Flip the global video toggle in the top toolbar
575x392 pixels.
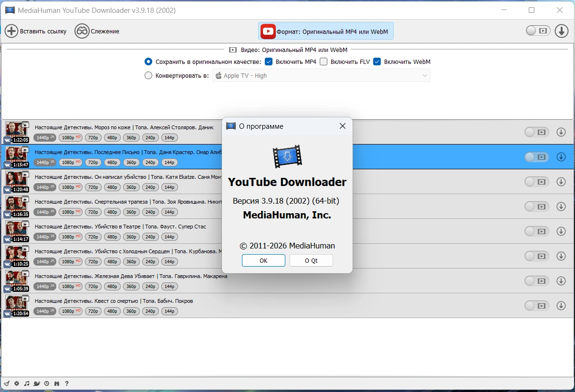(x=538, y=31)
